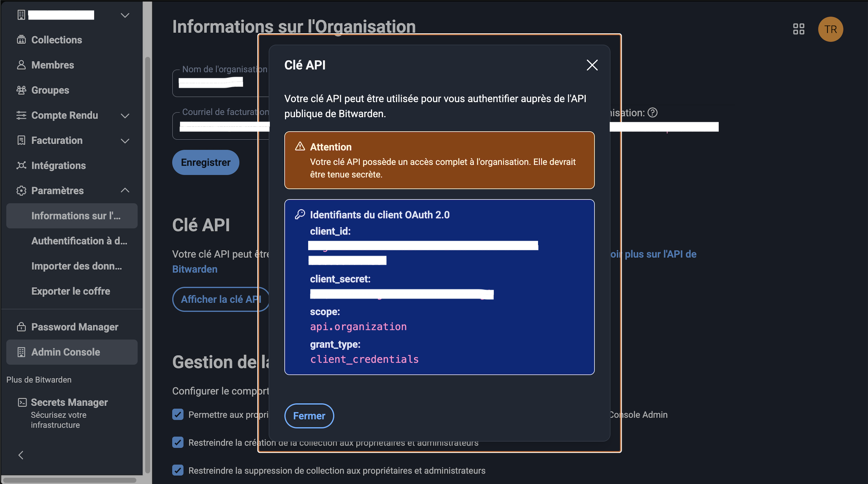Click the Nom de l'organisation field
Image resolution: width=868 pixels, height=484 pixels.
coord(221,83)
